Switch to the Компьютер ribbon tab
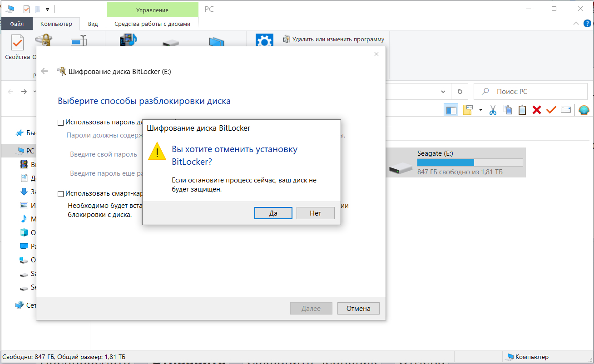 click(56, 24)
